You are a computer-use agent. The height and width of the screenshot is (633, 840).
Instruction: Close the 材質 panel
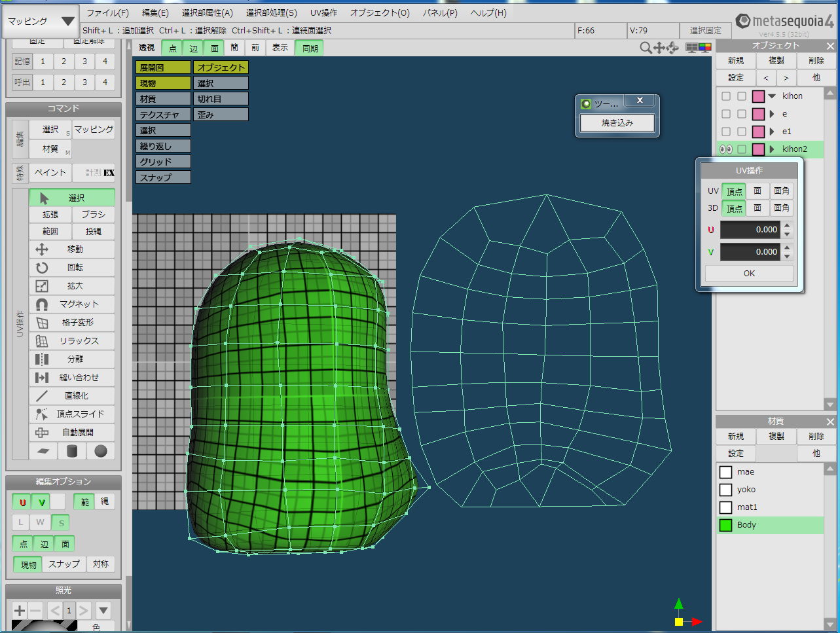click(x=830, y=422)
